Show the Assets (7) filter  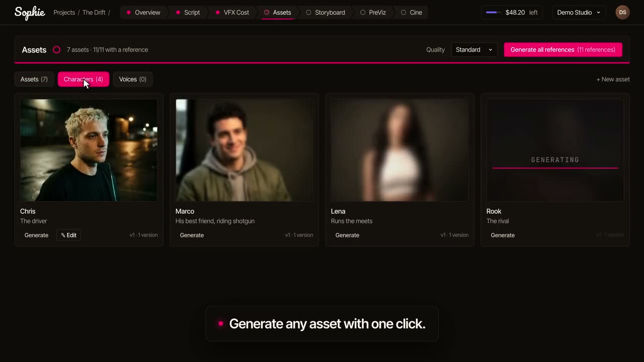click(34, 79)
